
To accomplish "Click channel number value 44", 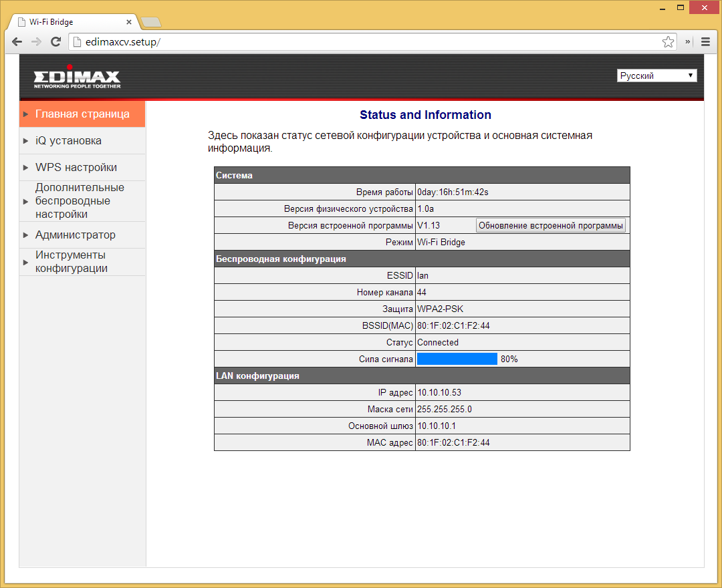I will click(422, 292).
